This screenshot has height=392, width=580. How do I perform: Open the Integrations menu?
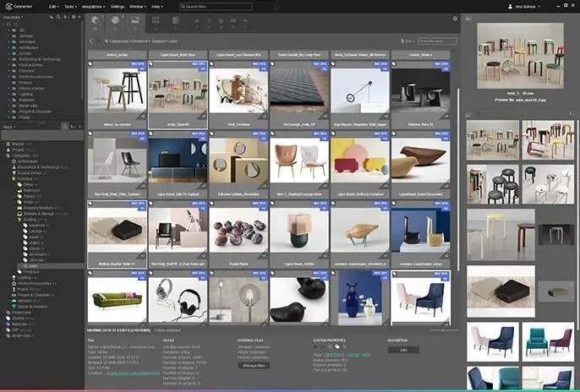pyautogui.click(x=94, y=6)
